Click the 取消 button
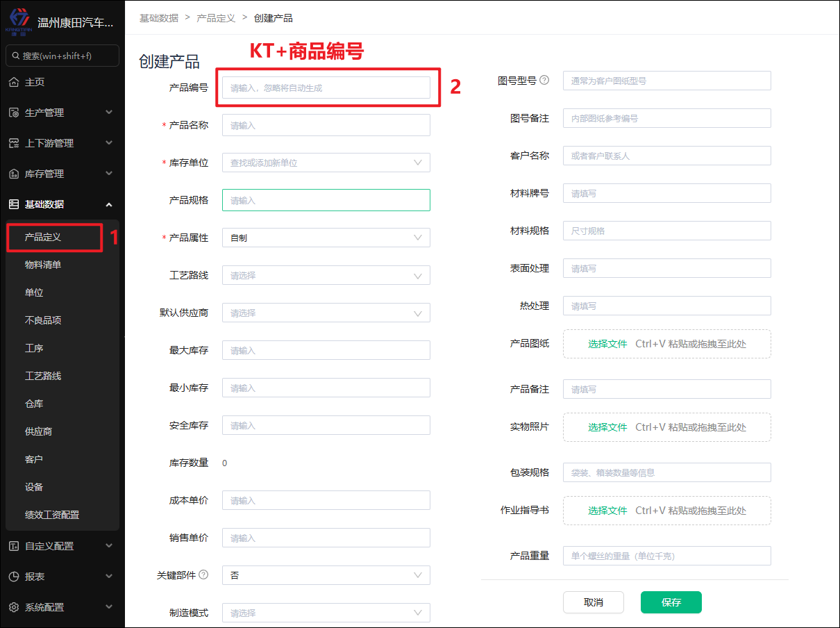Image resolution: width=840 pixels, height=628 pixels. coord(593,602)
